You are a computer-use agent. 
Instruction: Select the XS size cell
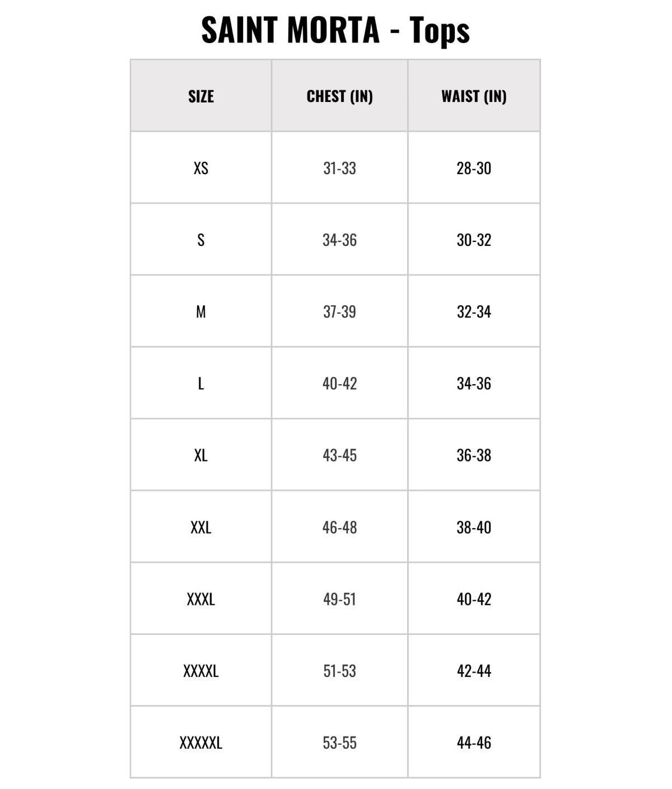pos(201,168)
